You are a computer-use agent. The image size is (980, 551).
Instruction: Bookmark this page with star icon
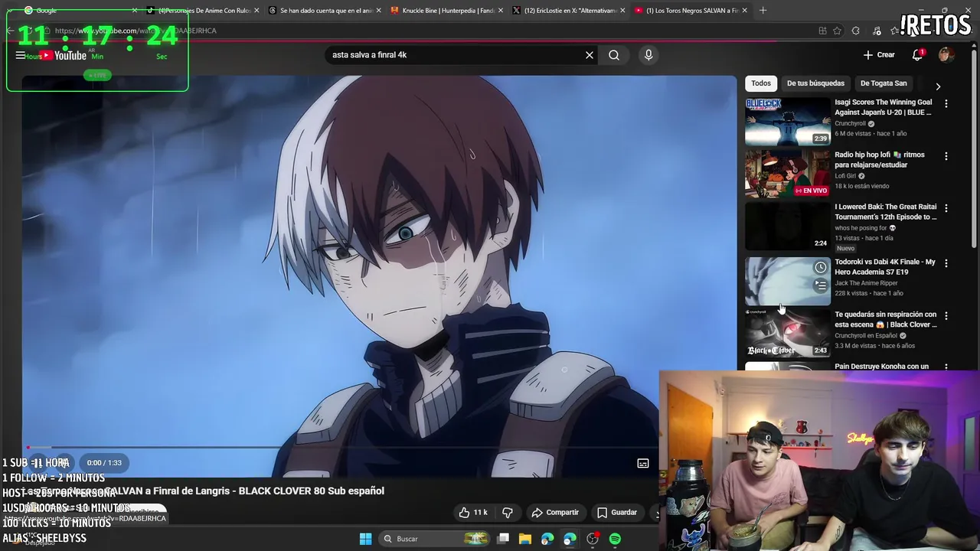click(837, 31)
